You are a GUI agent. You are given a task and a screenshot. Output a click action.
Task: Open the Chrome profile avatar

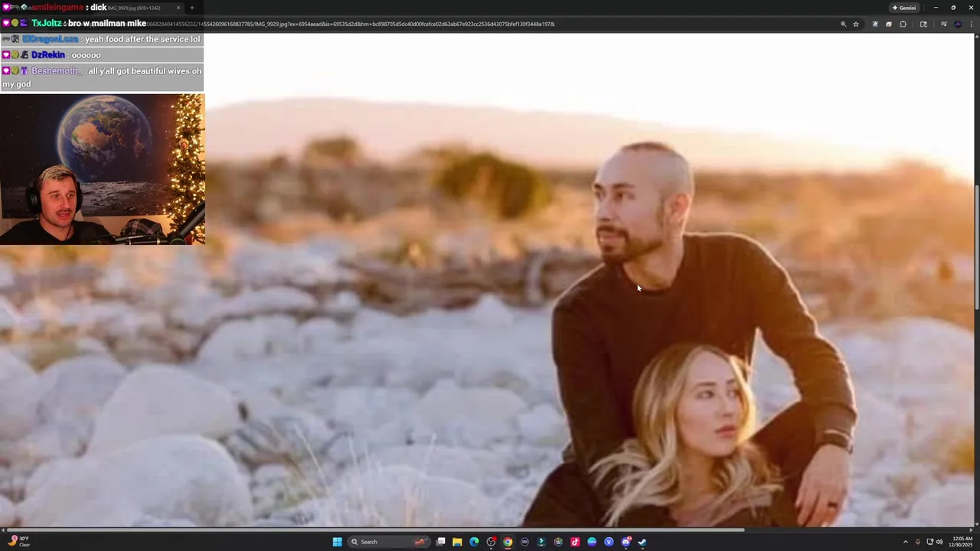958,24
